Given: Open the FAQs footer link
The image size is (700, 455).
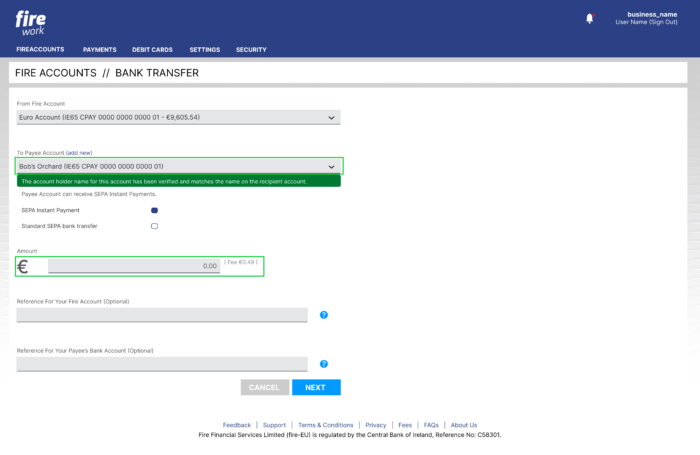Looking at the screenshot, I should (x=431, y=425).
